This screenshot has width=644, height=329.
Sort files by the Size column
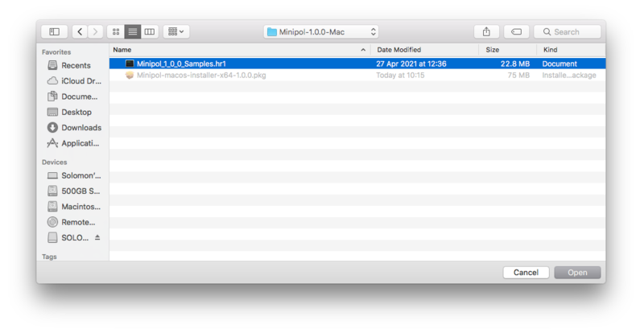click(x=508, y=50)
